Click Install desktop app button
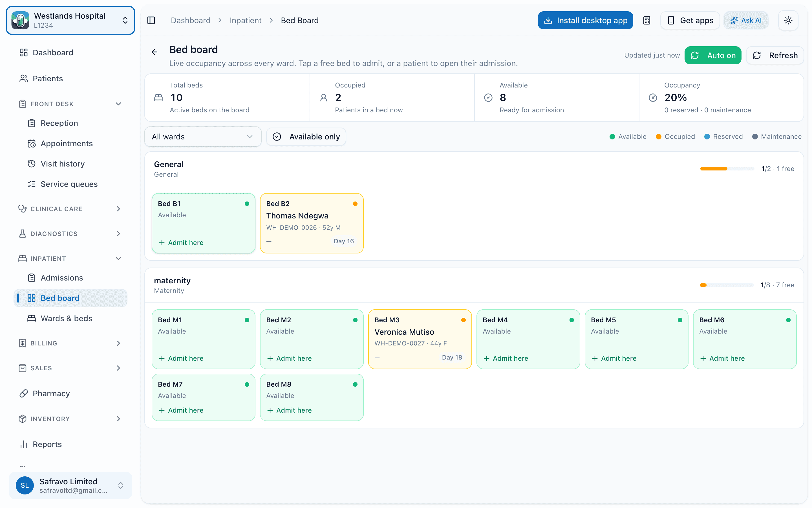The image size is (812, 508). pyautogui.click(x=585, y=21)
